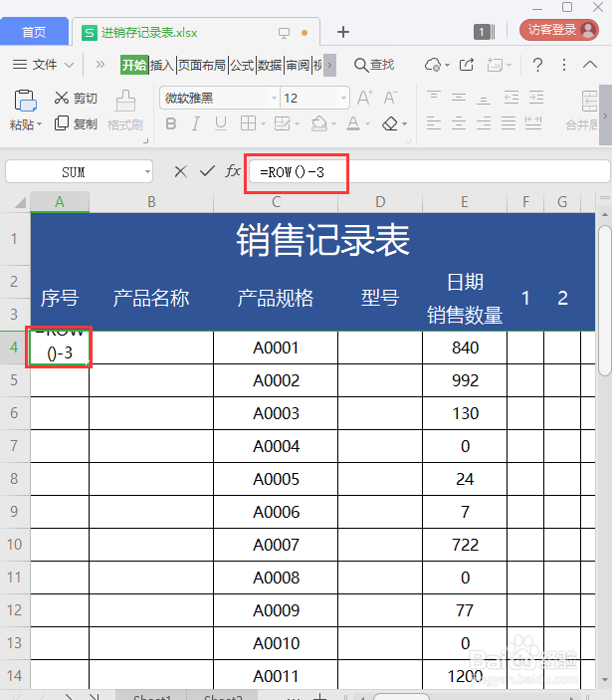Decrease indent icon
The height and width of the screenshot is (700, 612).
[511, 97]
